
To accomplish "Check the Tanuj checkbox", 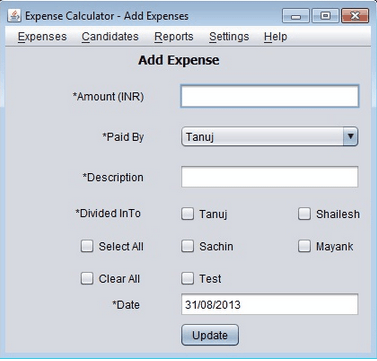I will click(187, 214).
